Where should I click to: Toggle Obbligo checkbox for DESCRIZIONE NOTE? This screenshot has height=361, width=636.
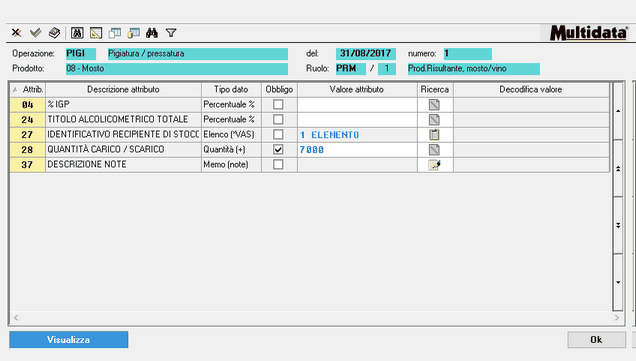click(278, 165)
